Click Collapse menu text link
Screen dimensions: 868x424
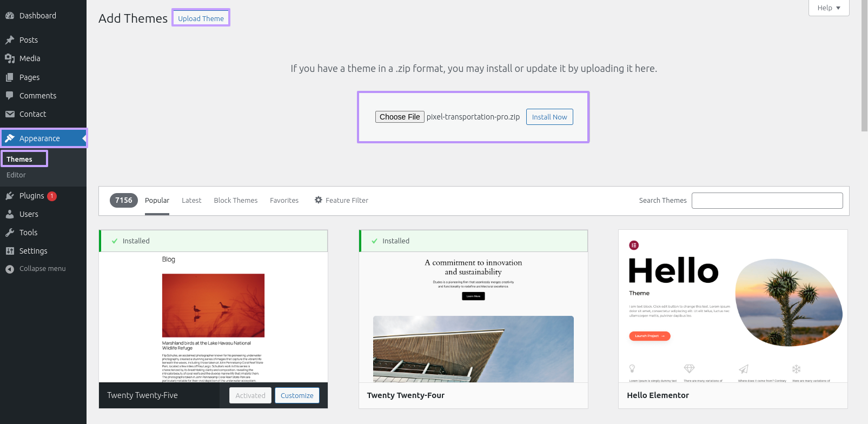42,269
